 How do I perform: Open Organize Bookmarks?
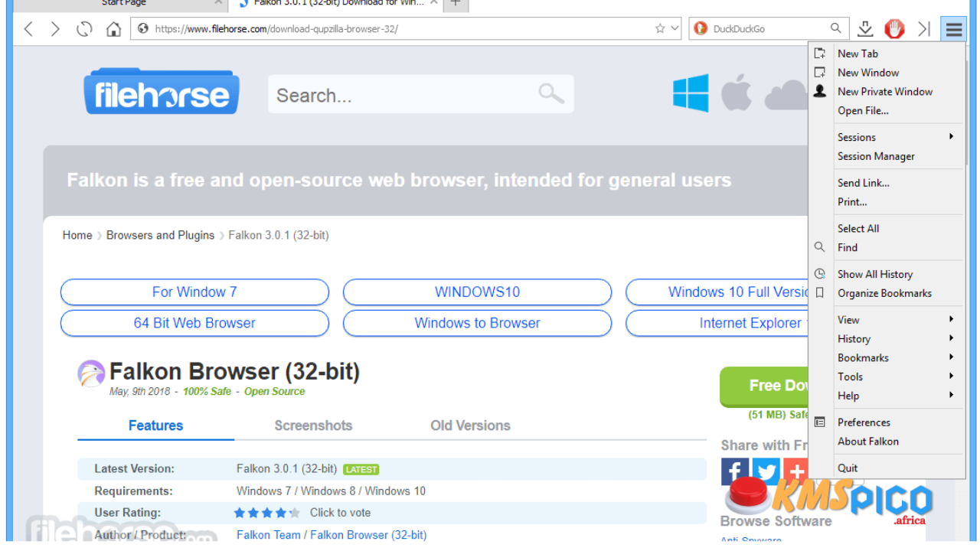click(887, 293)
